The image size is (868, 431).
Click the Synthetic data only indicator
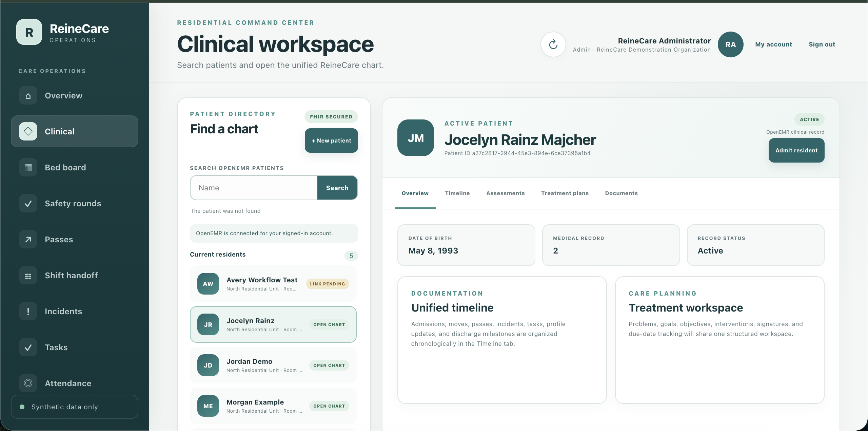[75, 407]
